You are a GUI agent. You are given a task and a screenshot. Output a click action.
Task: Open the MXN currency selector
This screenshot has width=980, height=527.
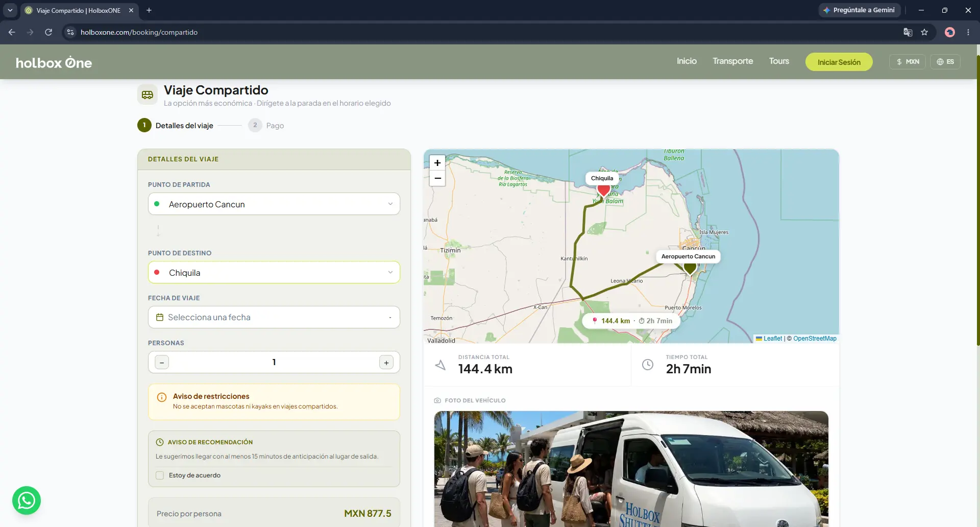pos(908,62)
